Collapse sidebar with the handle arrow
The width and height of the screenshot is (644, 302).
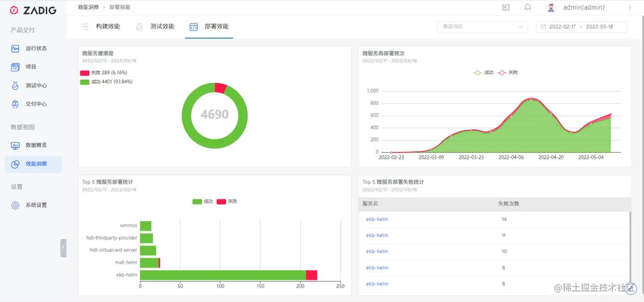pyautogui.click(x=63, y=248)
